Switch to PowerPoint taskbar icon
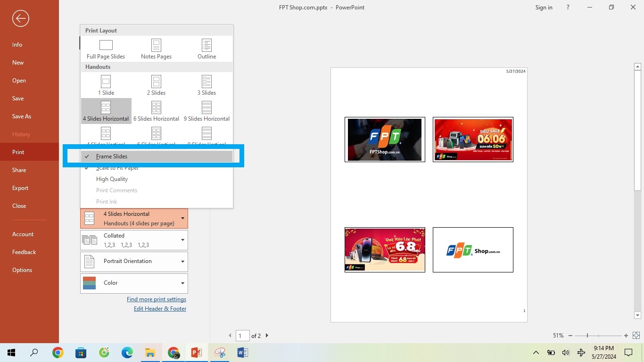644x362 pixels. tap(197, 353)
